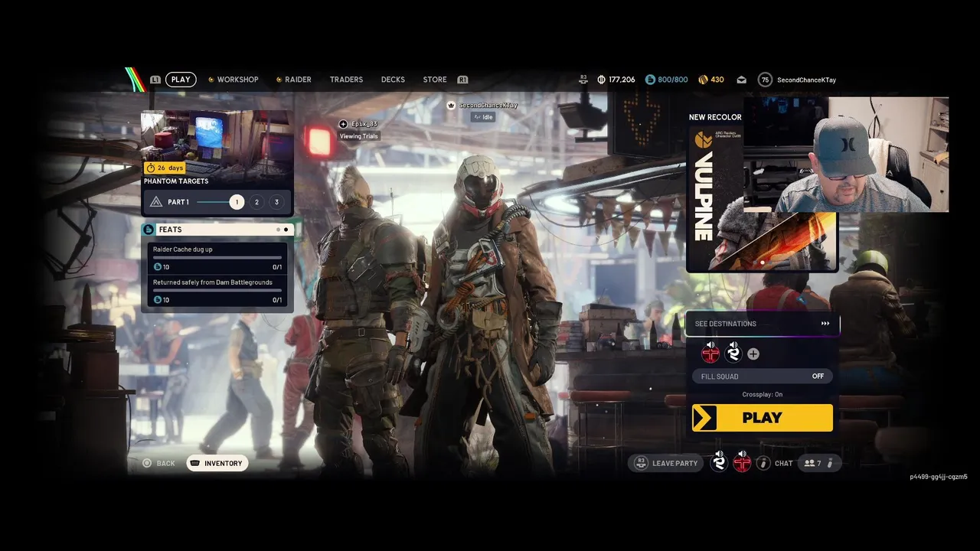Click the white party avatar in bottom bar
This screenshot has width=980, height=551.
719,462
